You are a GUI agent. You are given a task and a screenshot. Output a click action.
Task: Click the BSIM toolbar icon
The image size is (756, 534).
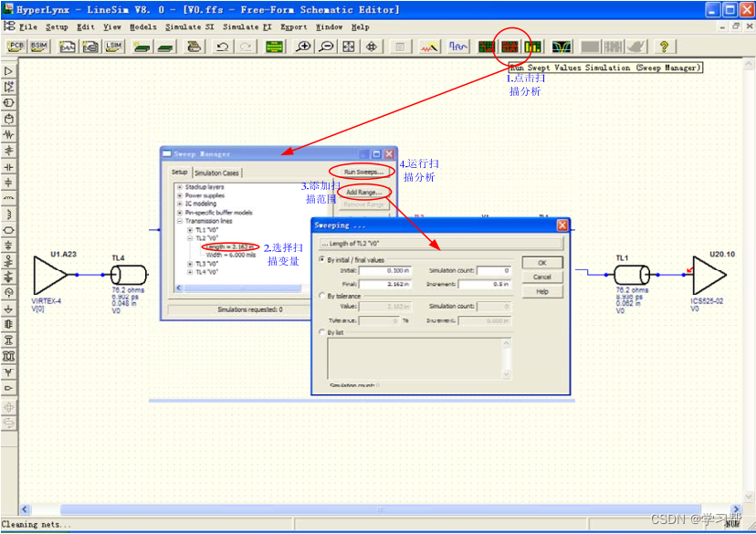(39, 47)
